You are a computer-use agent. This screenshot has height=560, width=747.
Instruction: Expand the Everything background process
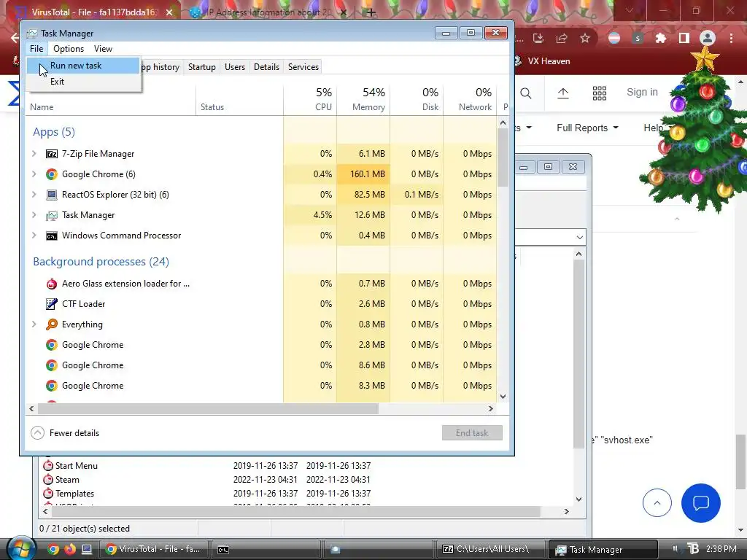pyautogui.click(x=34, y=324)
